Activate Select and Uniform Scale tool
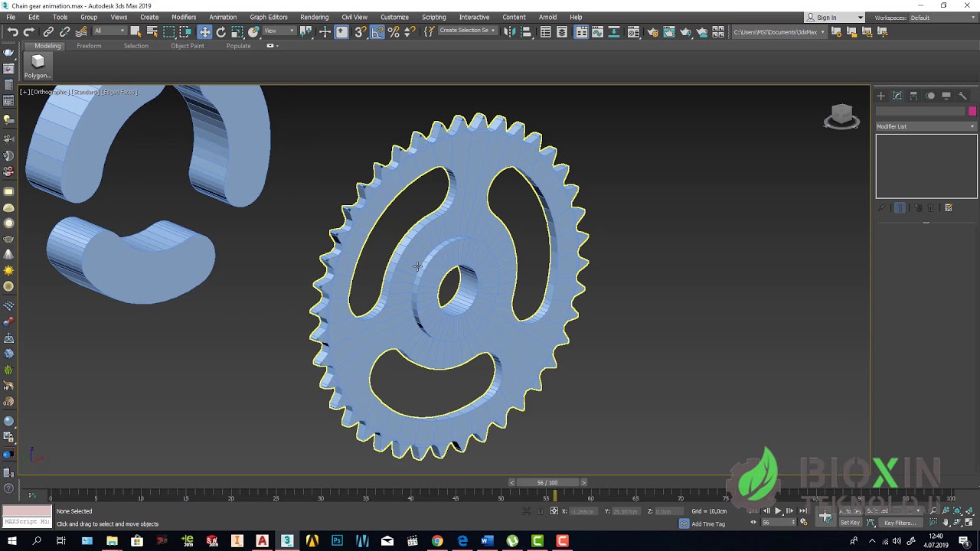Viewport: 980px width, 551px height. point(237,31)
